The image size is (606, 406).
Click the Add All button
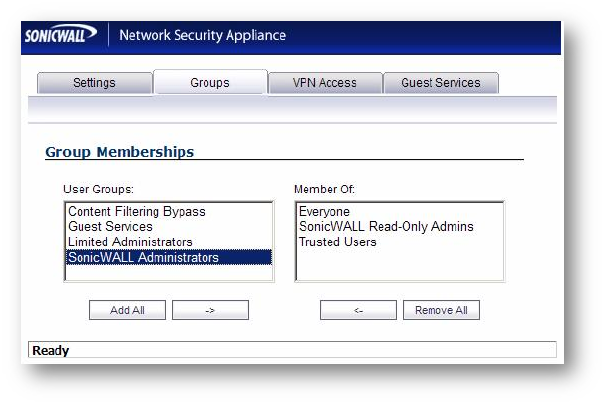127,310
